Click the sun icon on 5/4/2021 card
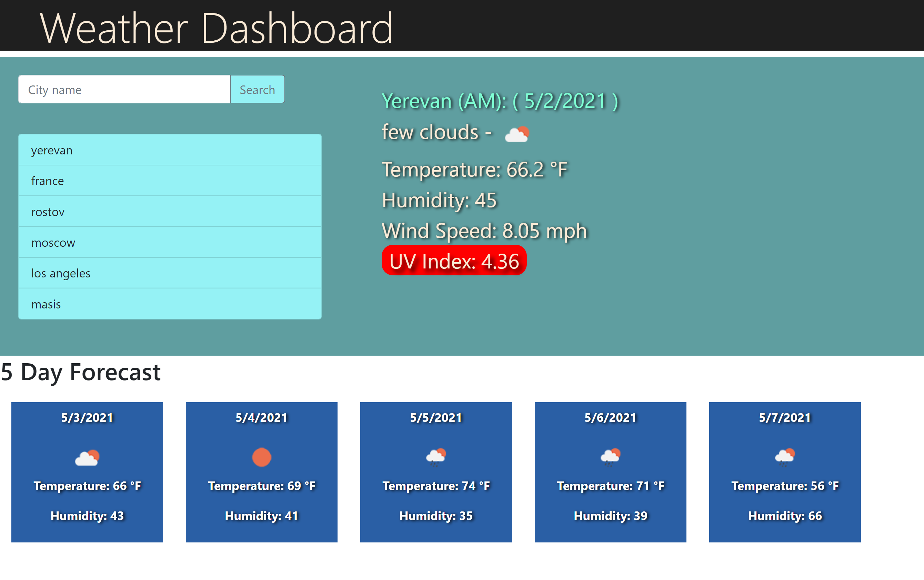The height and width of the screenshot is (580, 924). 261,457
